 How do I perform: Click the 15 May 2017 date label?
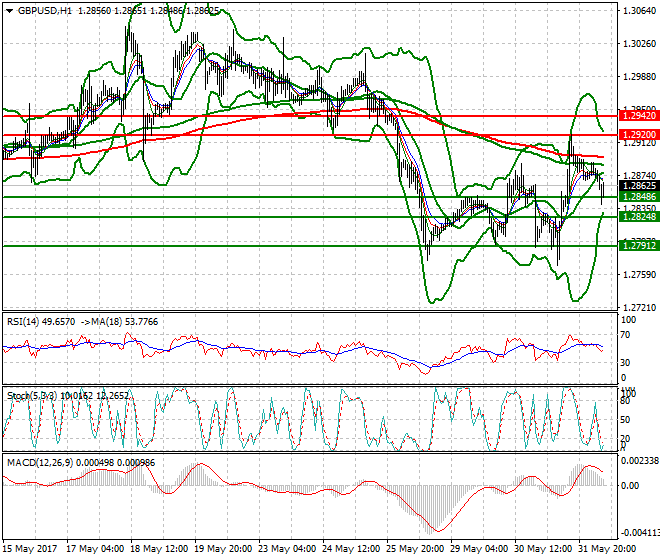tap(29, 549)
